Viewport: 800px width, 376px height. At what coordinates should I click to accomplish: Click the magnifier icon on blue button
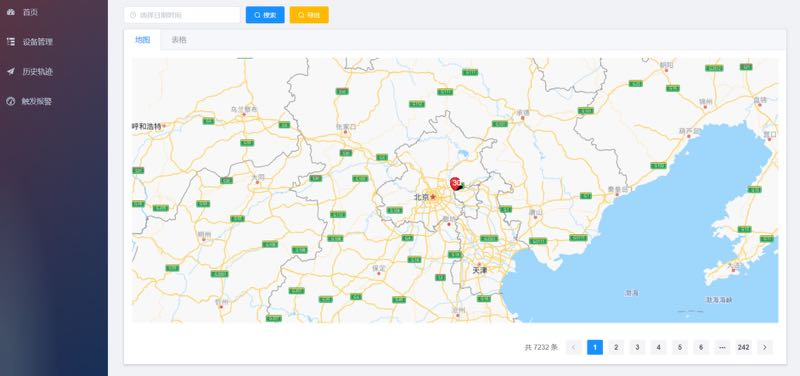(x=257, y=15)
